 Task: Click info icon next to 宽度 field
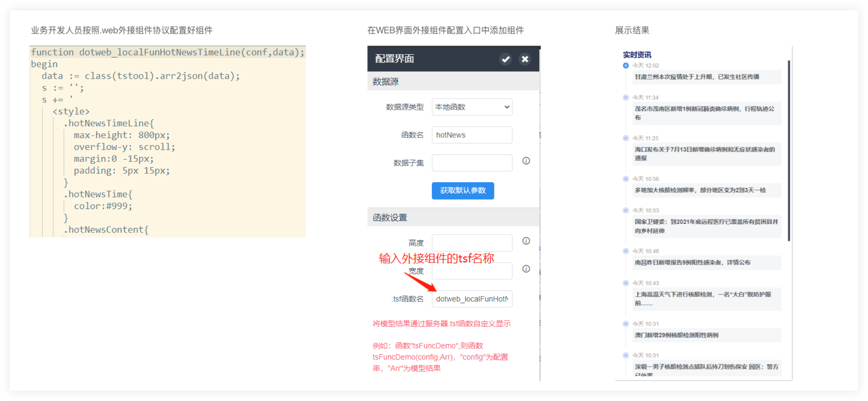coord(526,269)
